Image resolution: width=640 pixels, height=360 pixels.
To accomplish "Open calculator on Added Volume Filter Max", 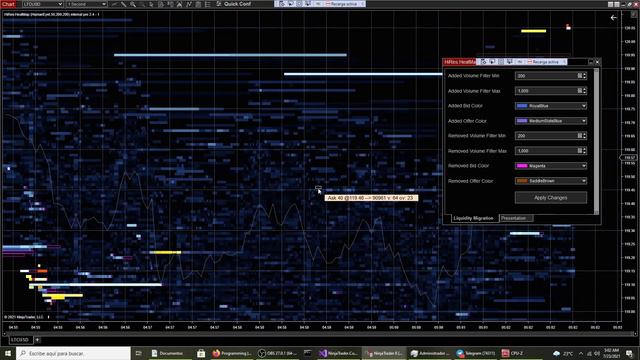I will coord(580,91).
